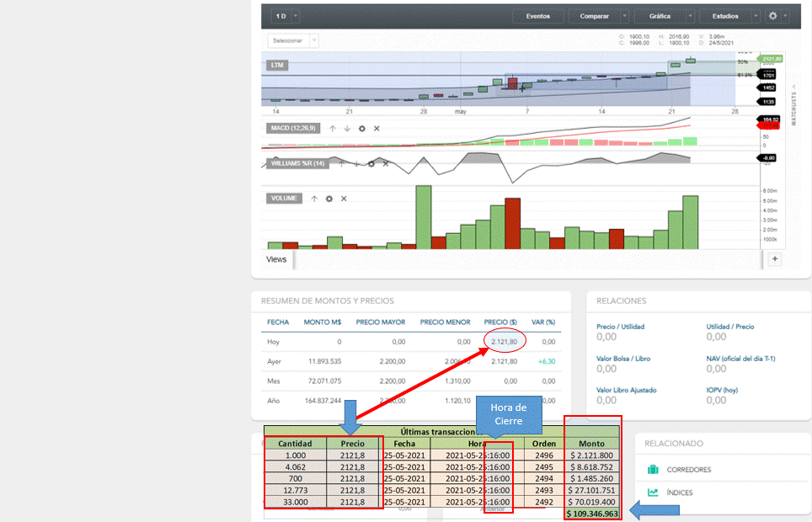Click the Ayer variation +6,30
The image size is (812, 522).
coord(547,361)
